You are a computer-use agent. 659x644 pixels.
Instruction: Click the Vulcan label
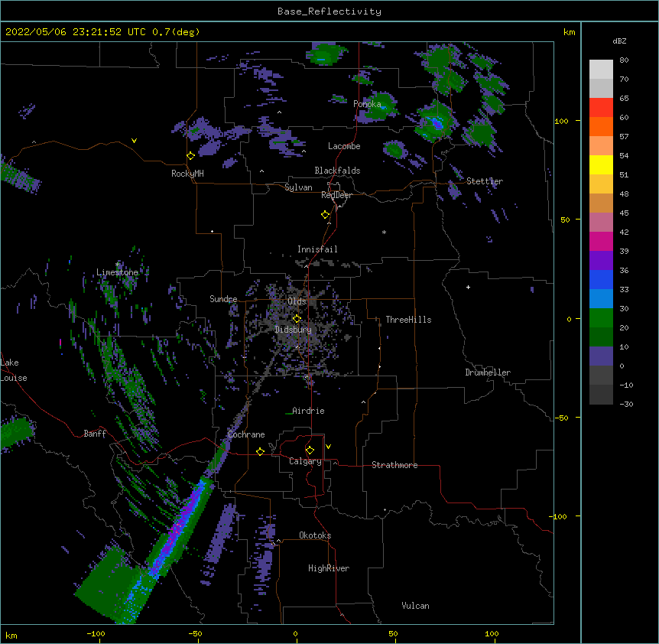pyautogui.click(x=415, y=606)
